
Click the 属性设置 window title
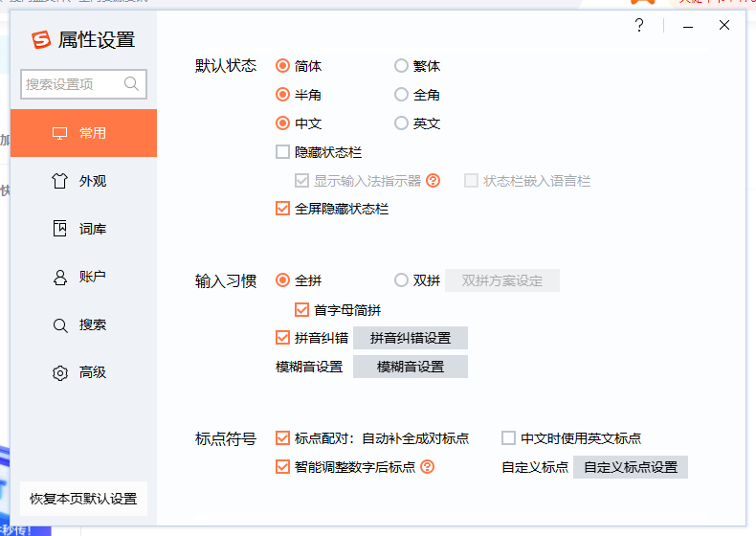97,39
